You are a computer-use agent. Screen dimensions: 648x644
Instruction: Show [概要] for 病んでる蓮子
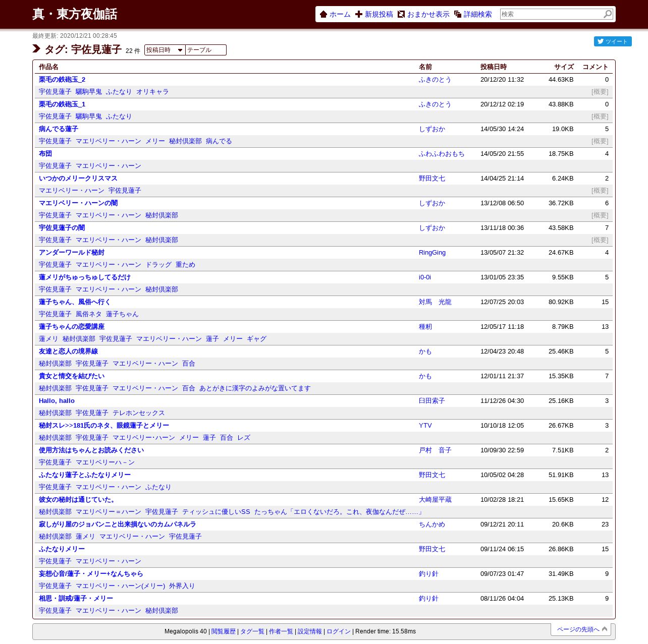click(x=600, y=141)
